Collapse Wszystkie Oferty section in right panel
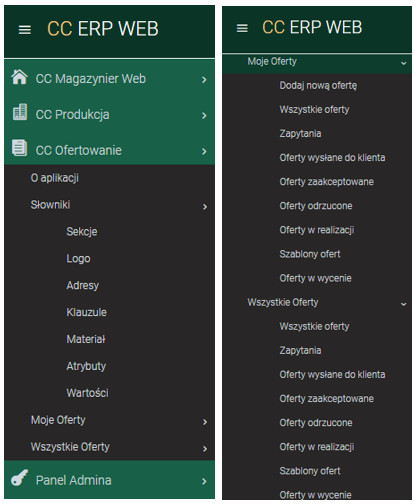Screen dimensions: 417x504 click(403, 304)
